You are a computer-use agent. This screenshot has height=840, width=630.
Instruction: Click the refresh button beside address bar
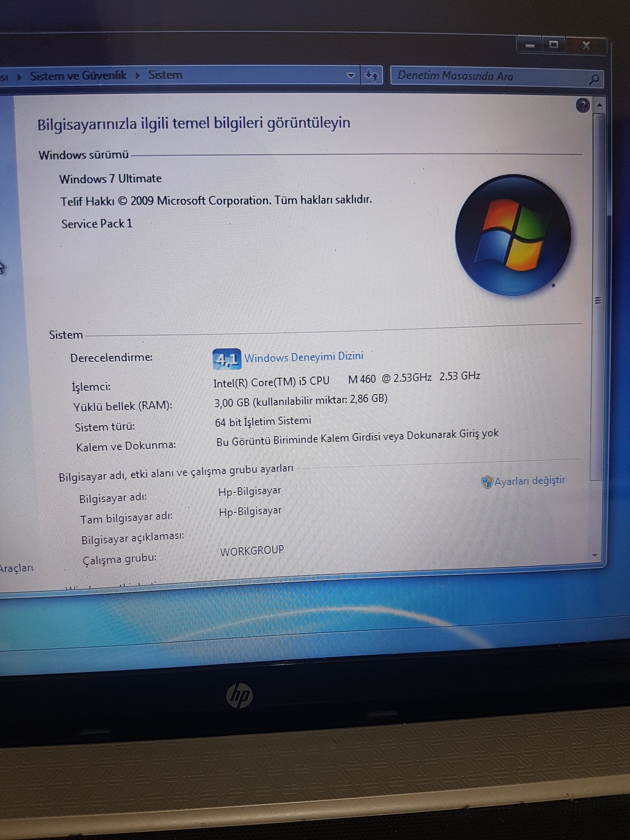coord(372,76)
